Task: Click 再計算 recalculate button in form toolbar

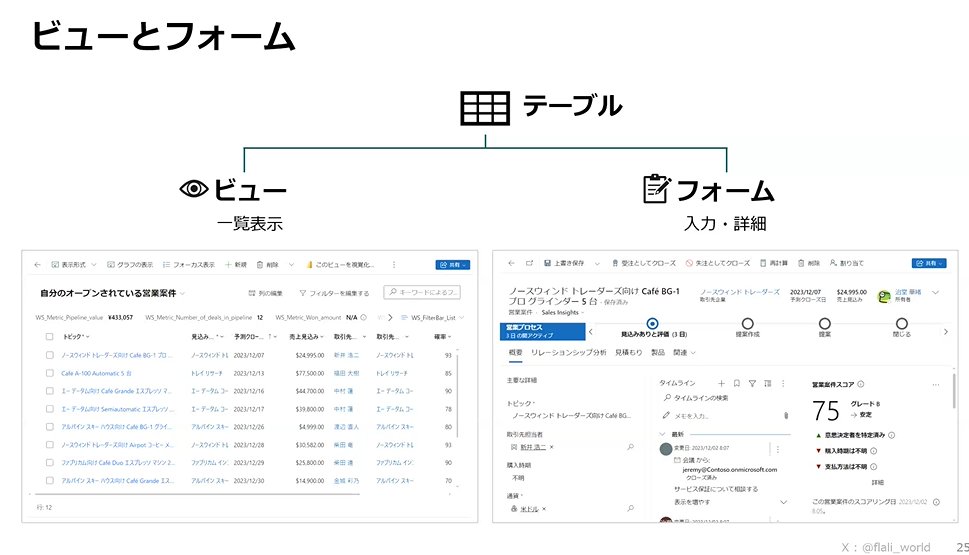Action: [x=774, y=263]
